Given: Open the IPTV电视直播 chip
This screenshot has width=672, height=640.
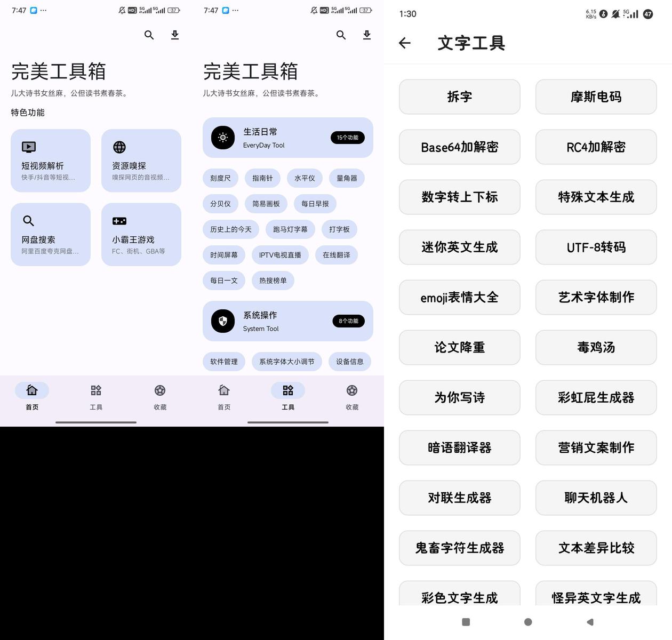Looking at the screenshot, I should [280, 255].
